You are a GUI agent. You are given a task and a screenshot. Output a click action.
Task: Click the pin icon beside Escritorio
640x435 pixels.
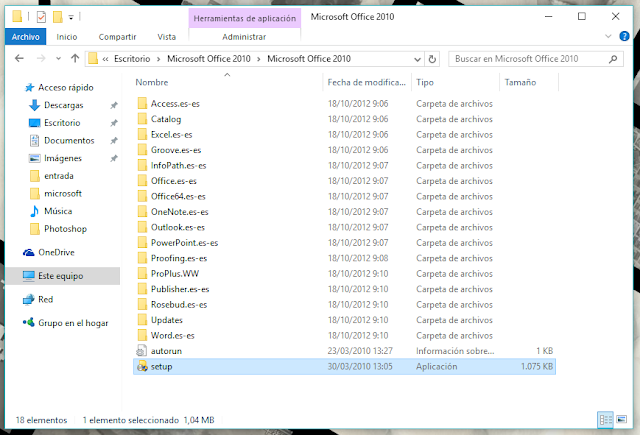click(114, 123)
